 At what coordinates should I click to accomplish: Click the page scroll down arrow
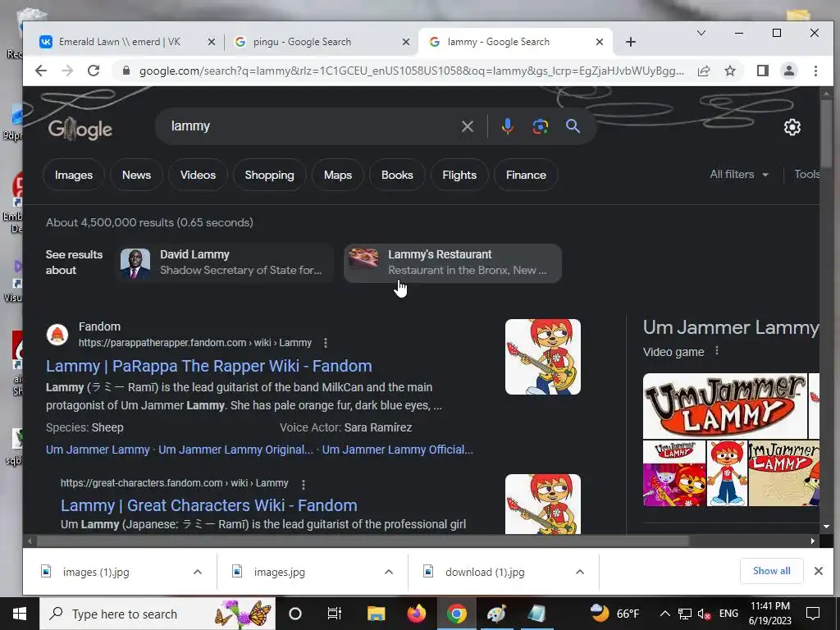pos(827,527)
